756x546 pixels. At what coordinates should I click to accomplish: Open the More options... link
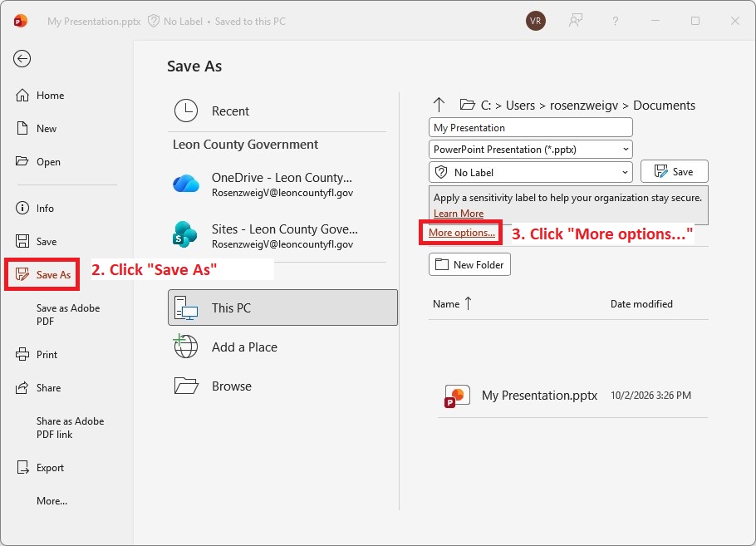(x=461, y=233)
